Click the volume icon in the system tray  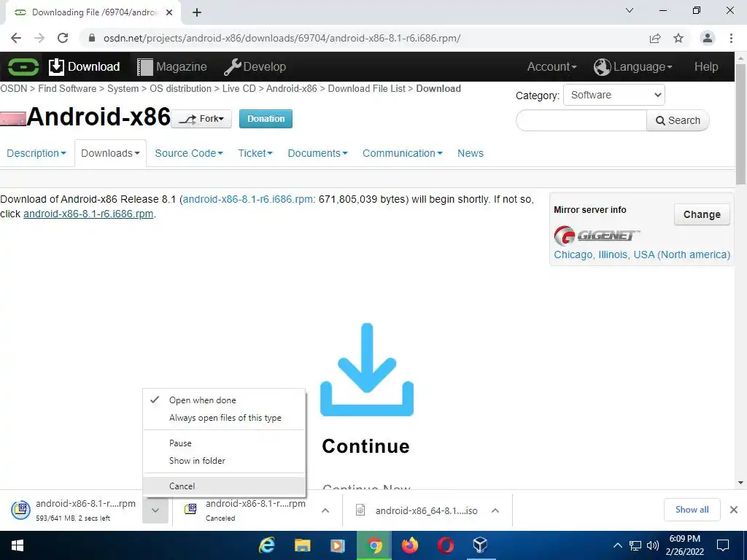(653, 545)
